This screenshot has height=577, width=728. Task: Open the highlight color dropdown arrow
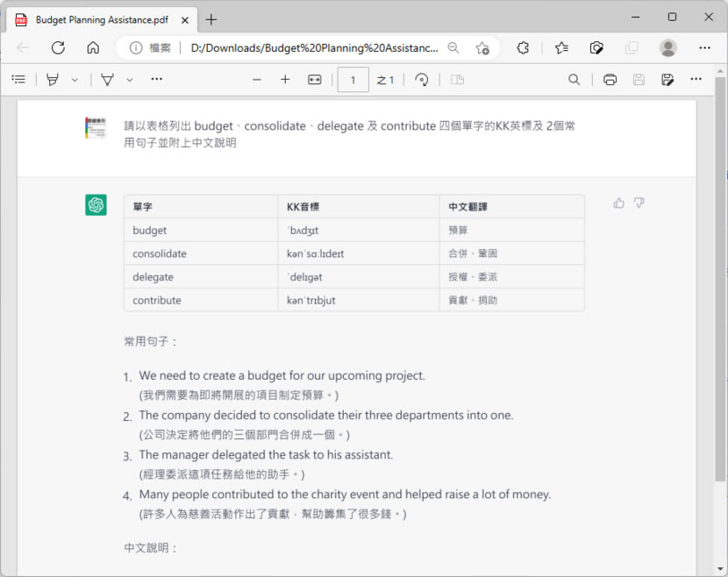(75, 80)
